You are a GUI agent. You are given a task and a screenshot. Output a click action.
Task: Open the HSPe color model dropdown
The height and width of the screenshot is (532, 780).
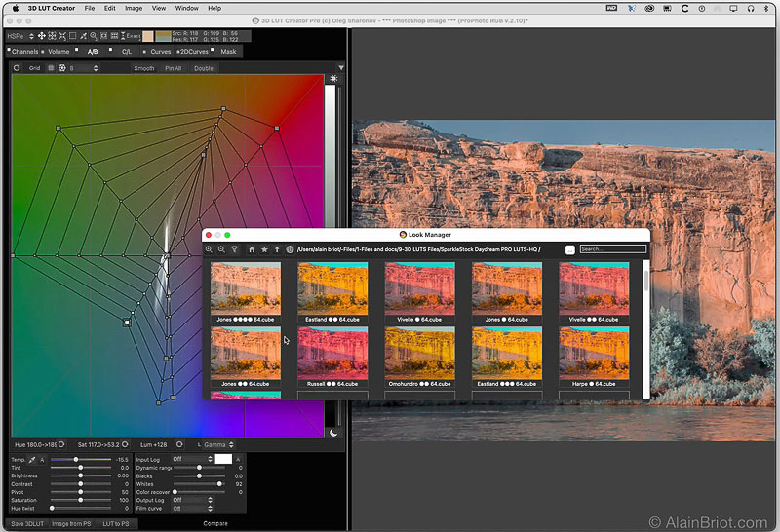tap(19, 36)
